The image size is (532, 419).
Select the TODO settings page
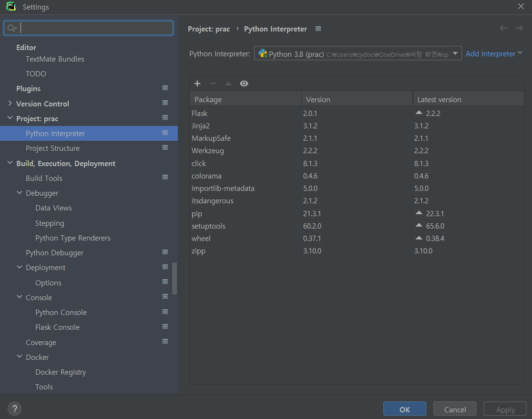click(36, 73)
